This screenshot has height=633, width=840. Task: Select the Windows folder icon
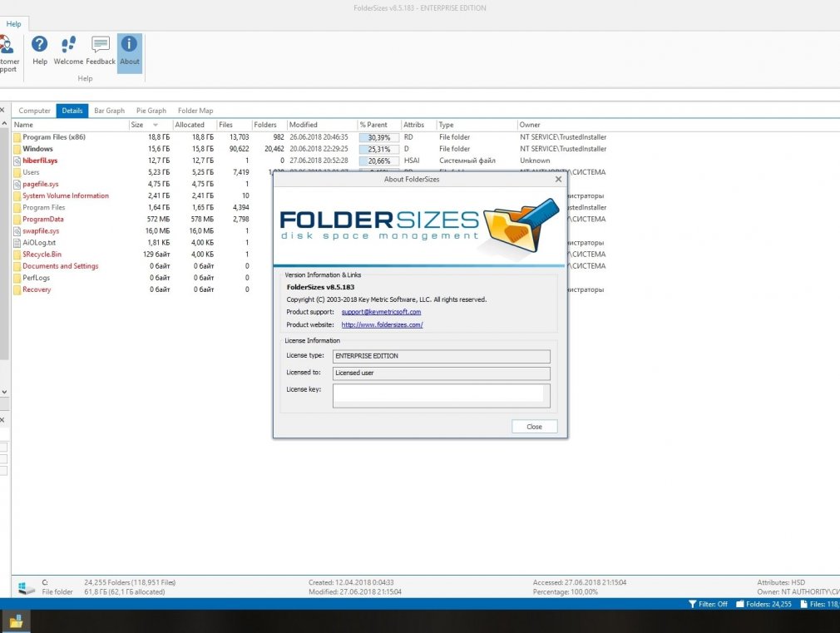[17, 149]
